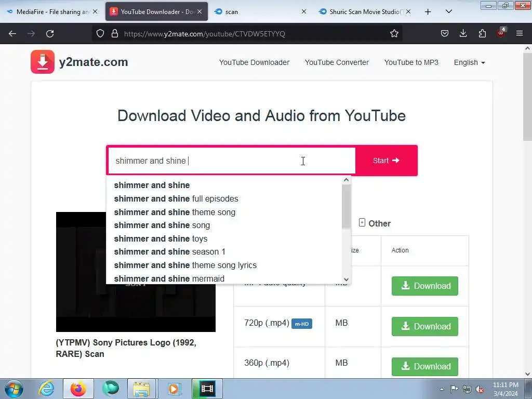Open the Firefox downloads panel

coord(463,34)
